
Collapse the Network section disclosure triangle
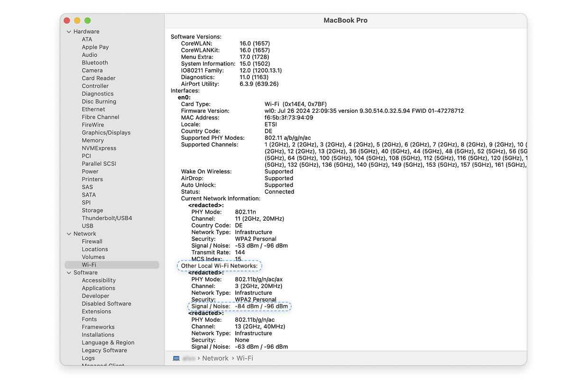[69, 234]
